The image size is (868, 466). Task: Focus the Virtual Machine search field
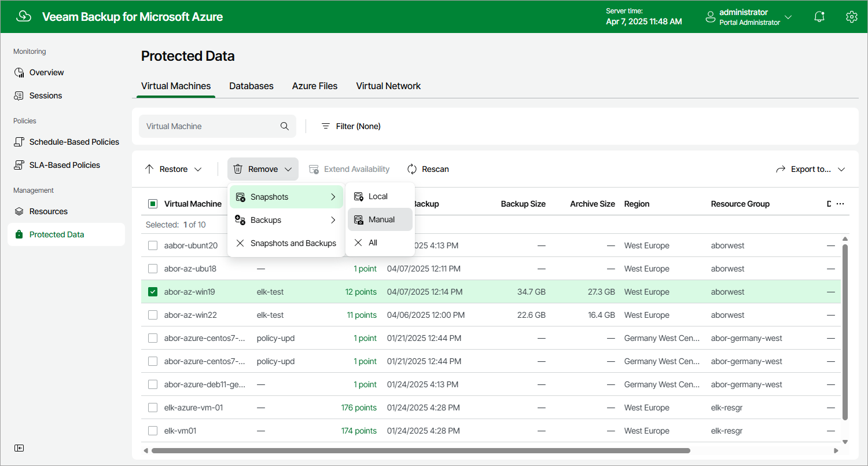pyautogui.click(x=218, y=126)
